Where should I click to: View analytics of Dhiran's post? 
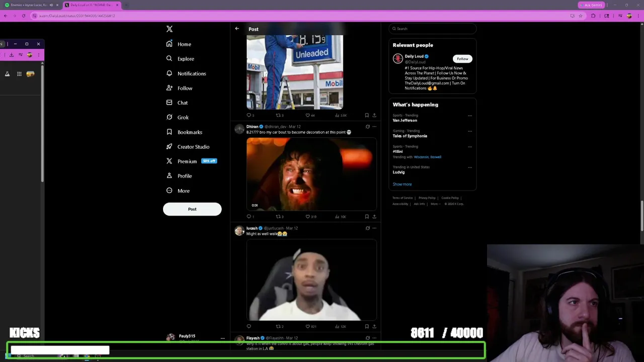click(x=341, y=217)
